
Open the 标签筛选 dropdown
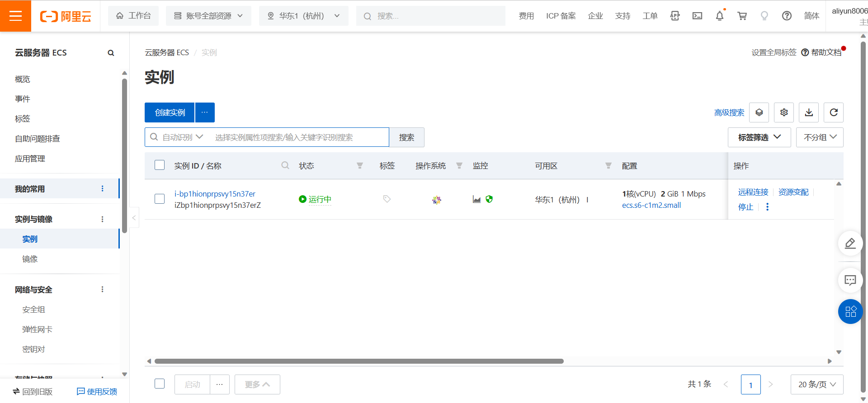coord(759,137)
